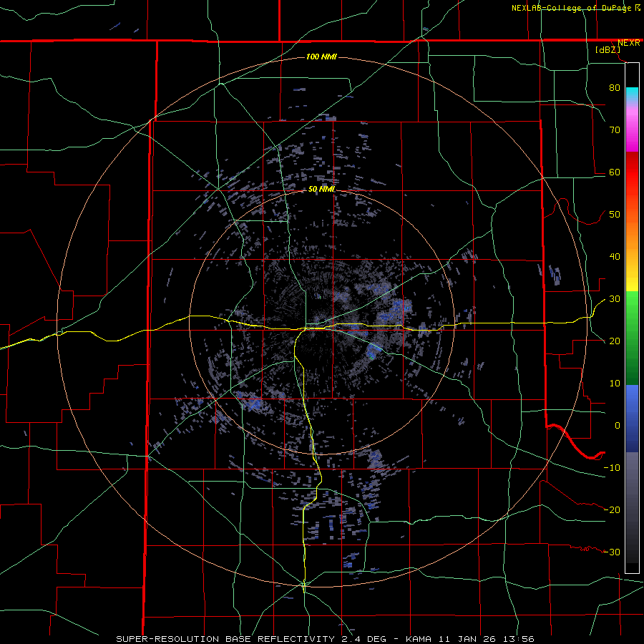This screenshot has width=644, height=644.
Task: Click the 50 value on the dBZ scale
Action: click(615, 215)
